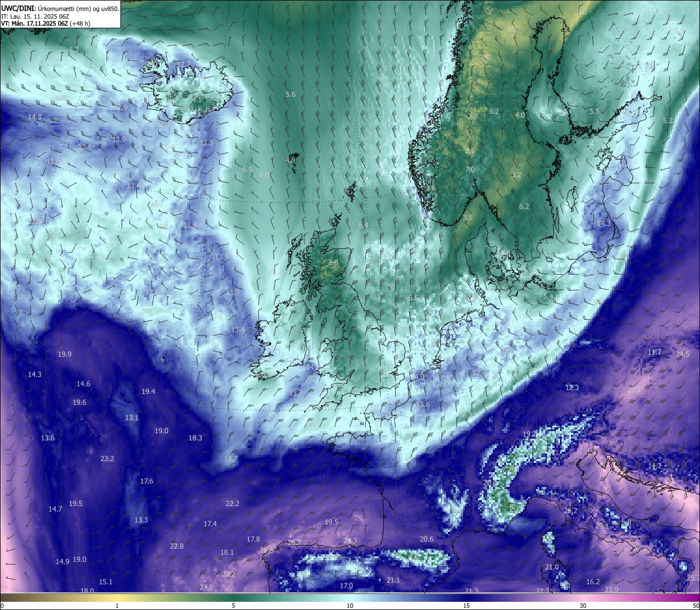The height and width of the screenshot is (610, 700).
Task: Click the 19.9 precipitation value
Action: pos(65,355)
